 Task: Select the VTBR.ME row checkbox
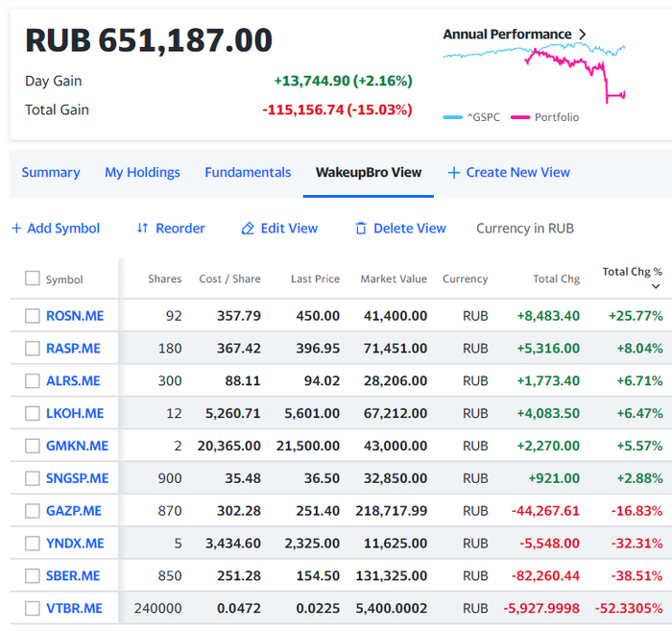click(33, 609)
